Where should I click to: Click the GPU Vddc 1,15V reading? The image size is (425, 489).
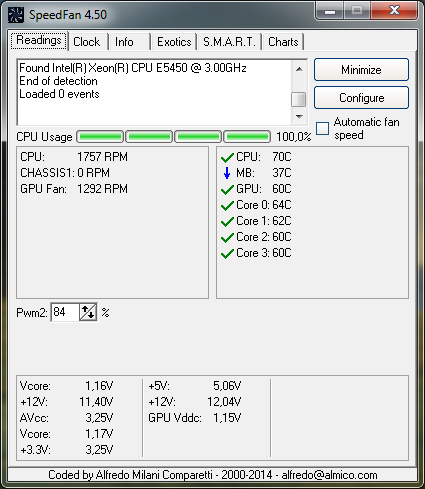(x=195, y=418)
